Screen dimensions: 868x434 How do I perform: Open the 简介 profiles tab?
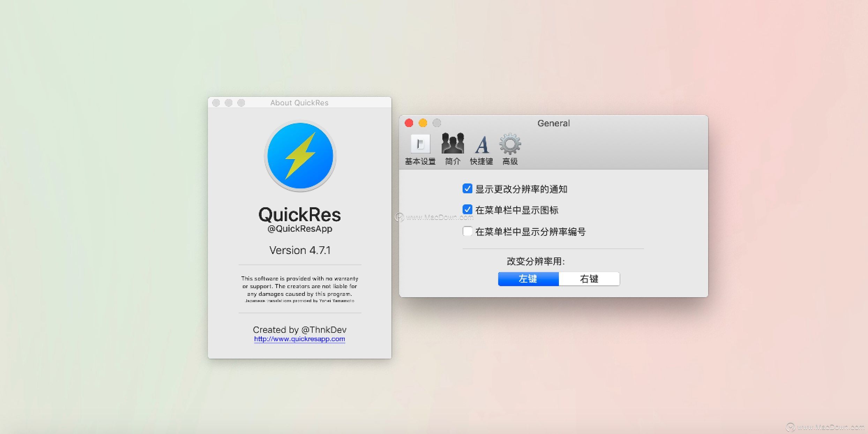pos(452,149)
